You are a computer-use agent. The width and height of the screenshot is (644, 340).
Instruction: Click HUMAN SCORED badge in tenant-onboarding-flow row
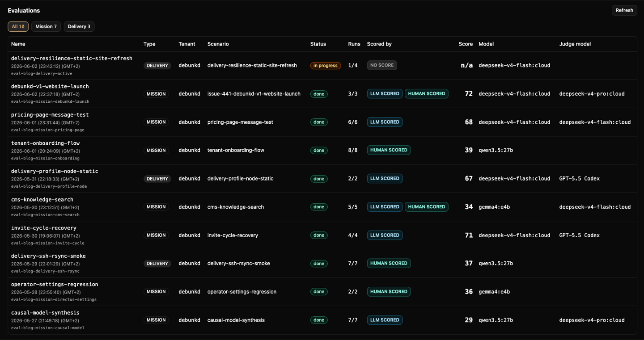pyautogui.click(x=389, y=150)
